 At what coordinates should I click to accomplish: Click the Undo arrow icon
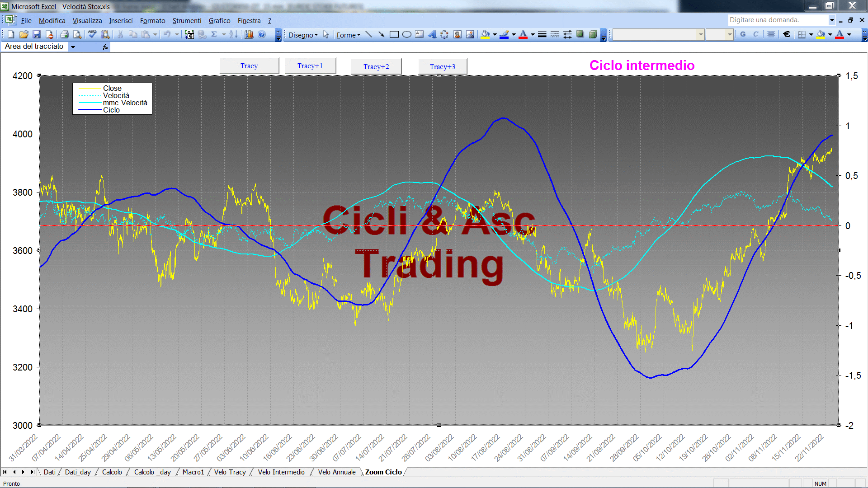point(167,34)
